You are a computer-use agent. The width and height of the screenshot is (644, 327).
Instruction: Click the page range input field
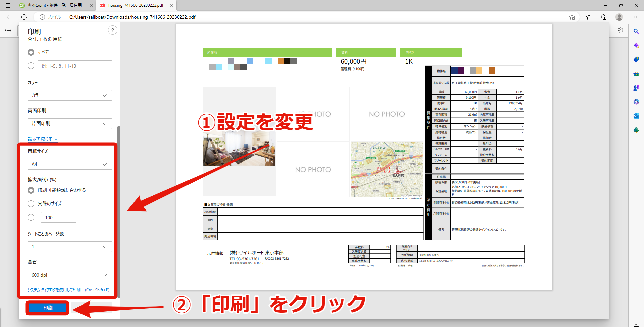pos(75,66)
